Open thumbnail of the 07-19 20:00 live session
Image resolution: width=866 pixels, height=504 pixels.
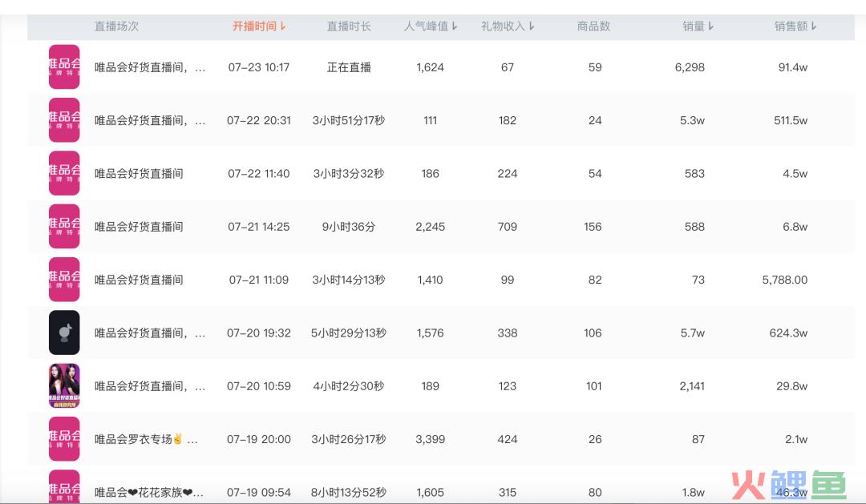(x=64, y=439)
